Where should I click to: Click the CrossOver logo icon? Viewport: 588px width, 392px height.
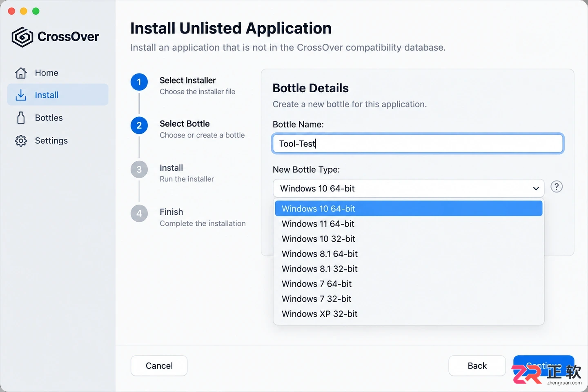pyautogui.click(x=22, y=37)
